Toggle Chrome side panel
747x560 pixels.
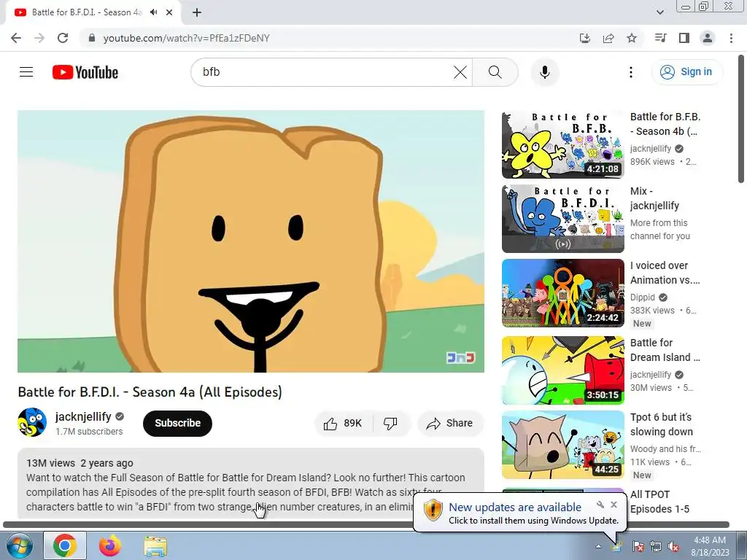pyautogui.click(x=684, y=38)
